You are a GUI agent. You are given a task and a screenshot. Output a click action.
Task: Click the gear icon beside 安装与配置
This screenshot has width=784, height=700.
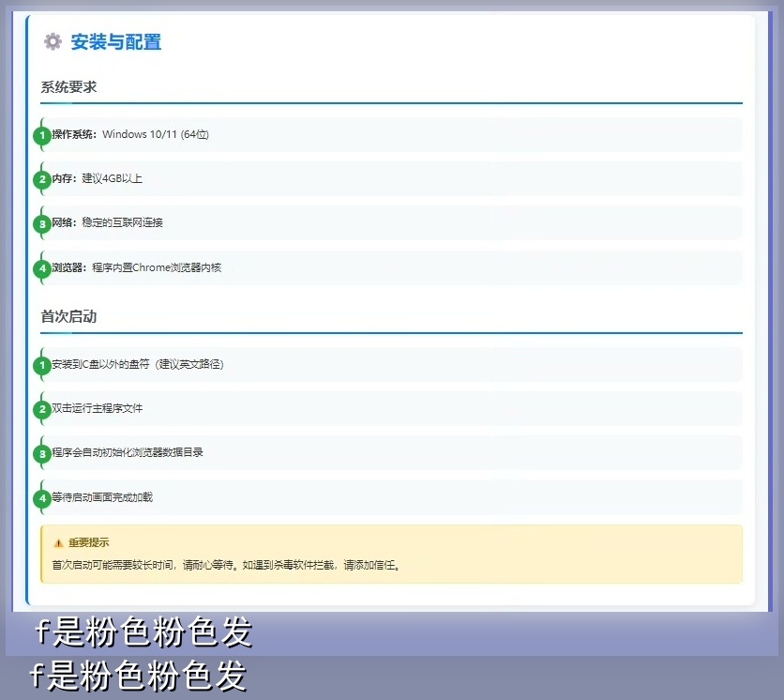coord(53,41)
